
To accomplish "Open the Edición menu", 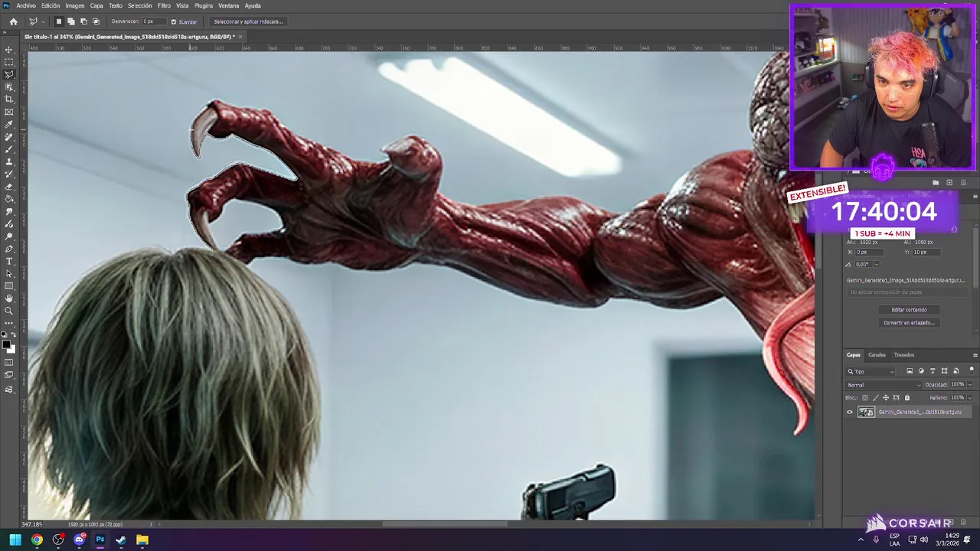I will click(x=51, y=5).
